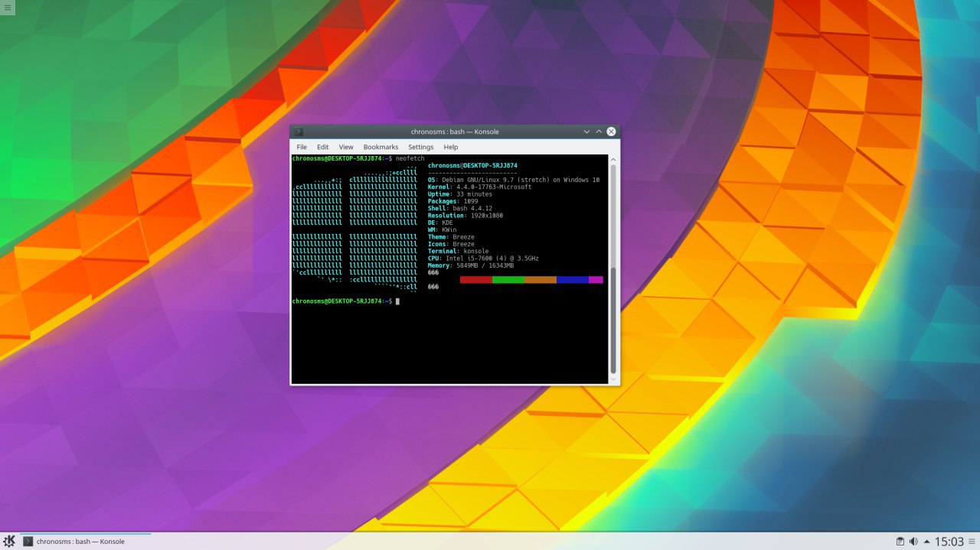Click the 'Terminal: konsole' line
This screenshot has width=980, height=550.
458,251
